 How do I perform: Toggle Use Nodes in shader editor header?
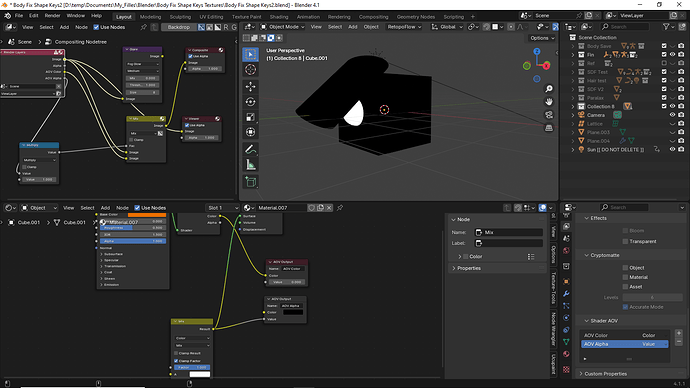pyautogui.click(x=137, y=208)
